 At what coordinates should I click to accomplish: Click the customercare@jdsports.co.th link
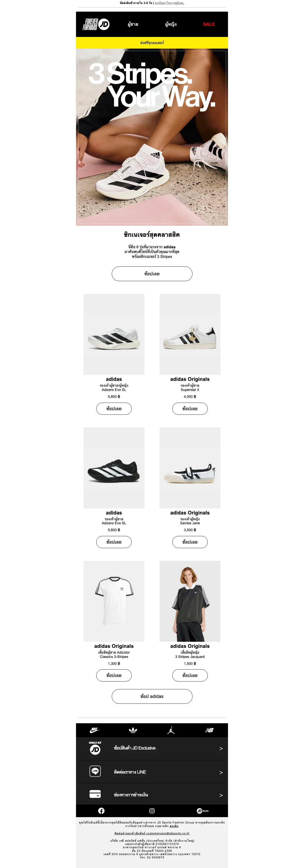[168, 833]
